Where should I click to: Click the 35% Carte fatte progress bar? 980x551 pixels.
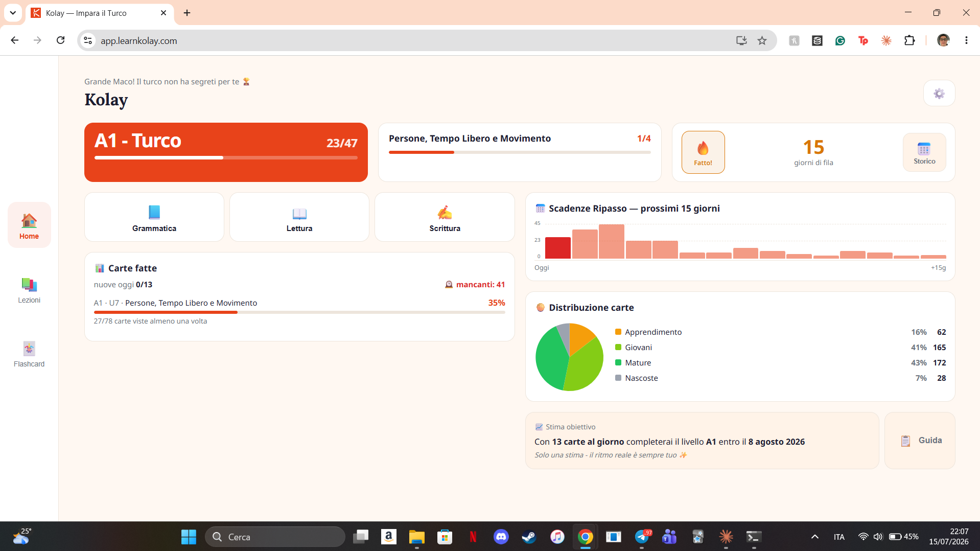[299, 312]
